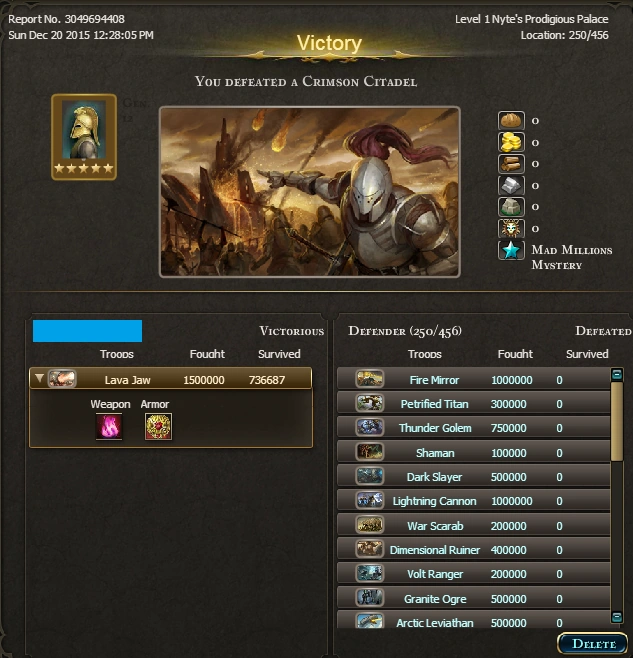Click the metal ingot resource icon
633x658 pixels.
click(x=511, y=185)
